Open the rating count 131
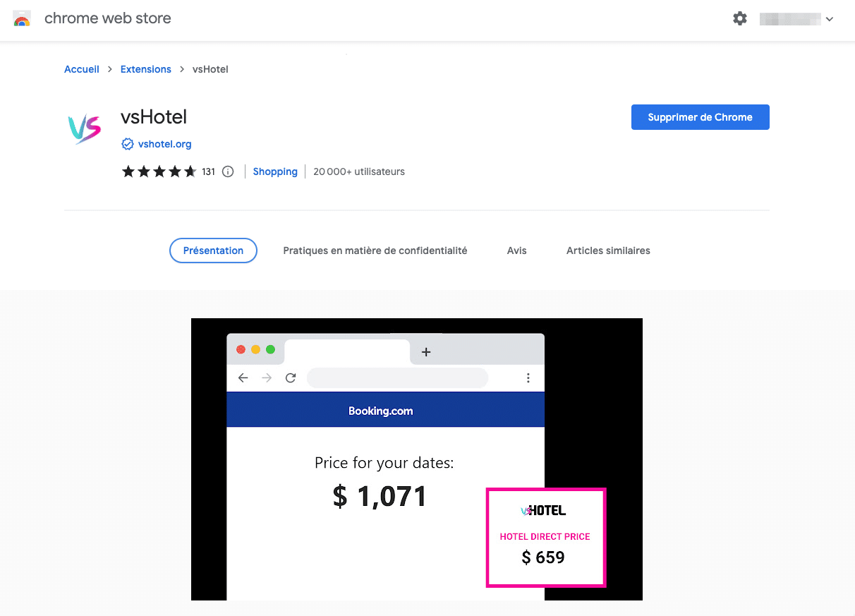 [x=208, y=171]
